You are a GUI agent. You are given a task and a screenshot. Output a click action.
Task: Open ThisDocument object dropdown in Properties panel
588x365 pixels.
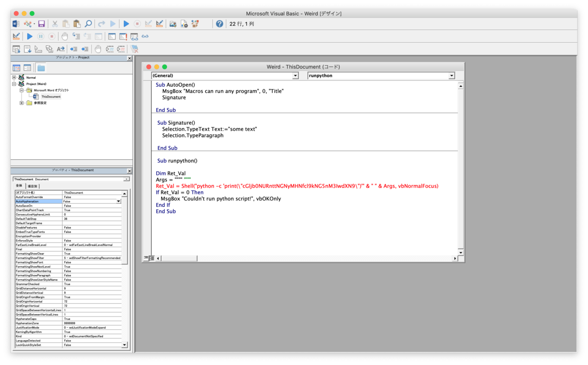coord(126,179)
